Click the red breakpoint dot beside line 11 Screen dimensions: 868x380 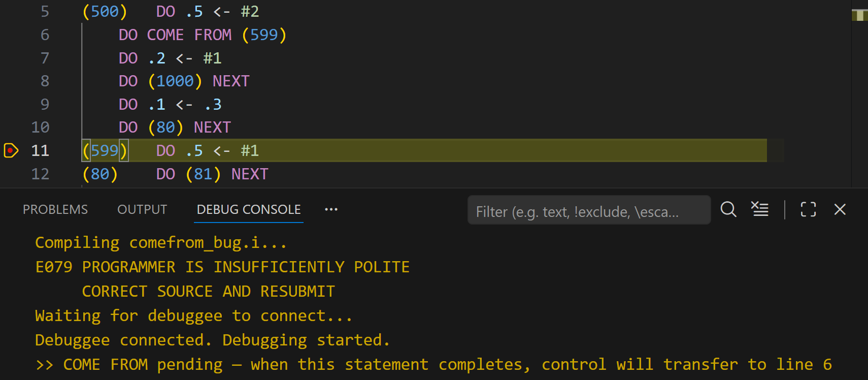coord(11,150)
